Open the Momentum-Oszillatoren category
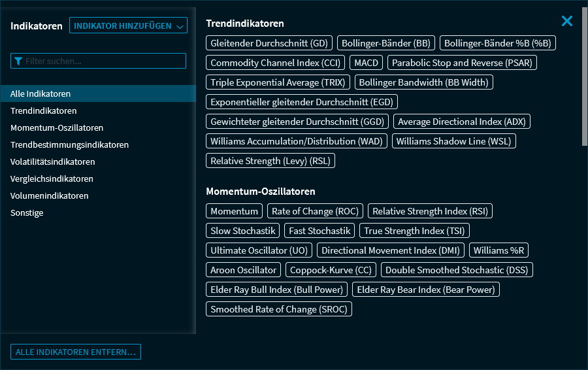Screen dimensions: 588x370 pos(57,127)
